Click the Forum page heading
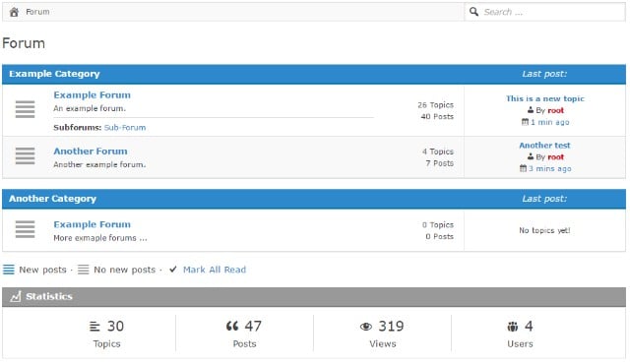The height and width of the screenshot is (364, 630). [24, 43]
